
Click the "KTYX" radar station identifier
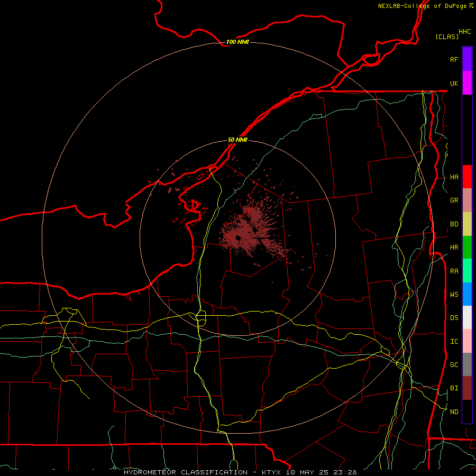(x=271, y=472)
